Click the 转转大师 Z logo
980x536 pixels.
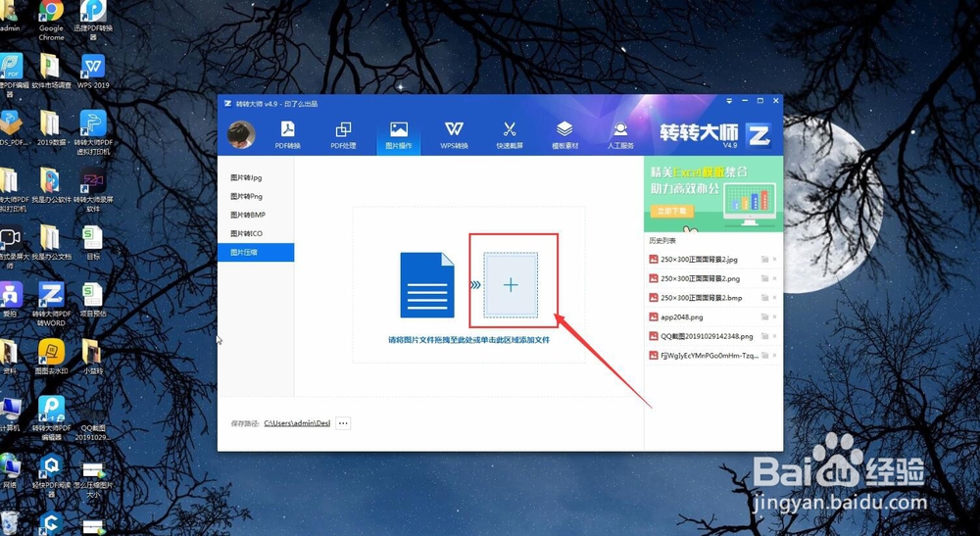759,134
